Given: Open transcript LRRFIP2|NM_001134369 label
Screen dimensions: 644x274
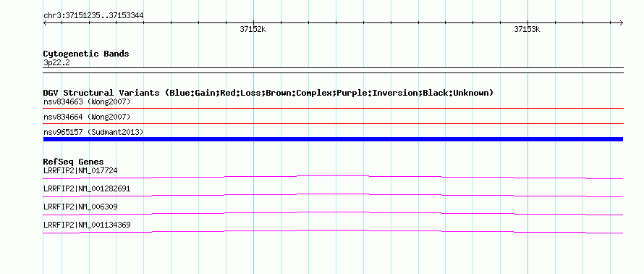Looking at the screenshot, I should point(87,225).
